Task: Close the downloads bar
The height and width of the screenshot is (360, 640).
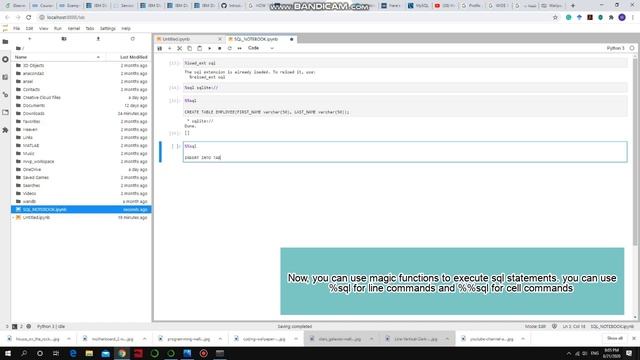Action: pos(634,338)
